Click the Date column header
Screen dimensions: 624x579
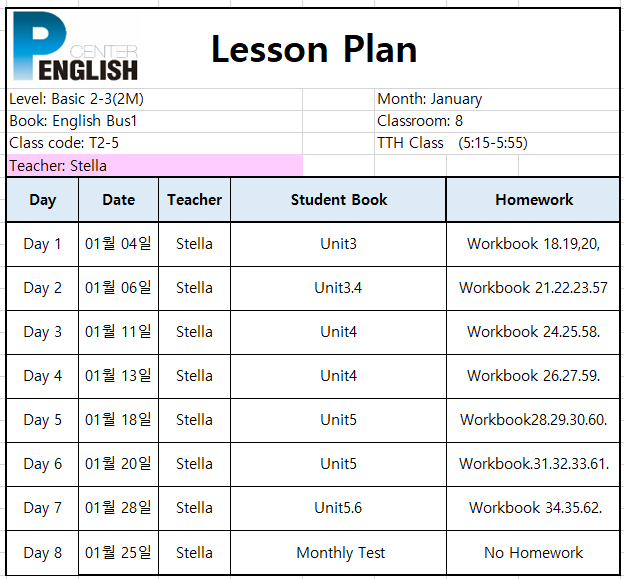(119, 199)
